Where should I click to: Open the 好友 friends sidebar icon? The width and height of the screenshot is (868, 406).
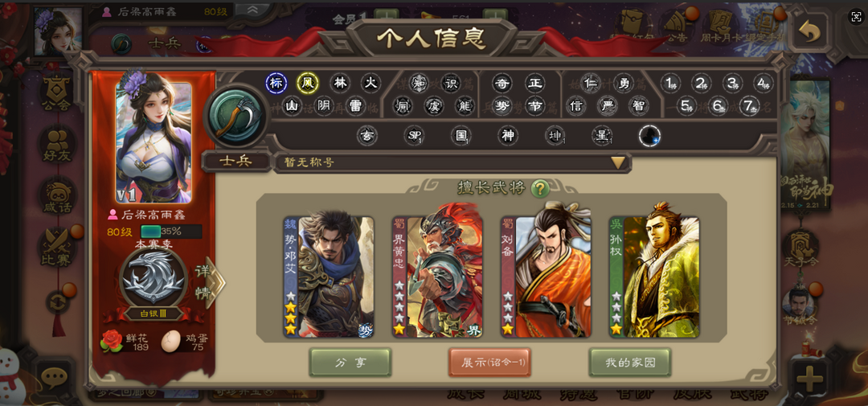point(58,146)
